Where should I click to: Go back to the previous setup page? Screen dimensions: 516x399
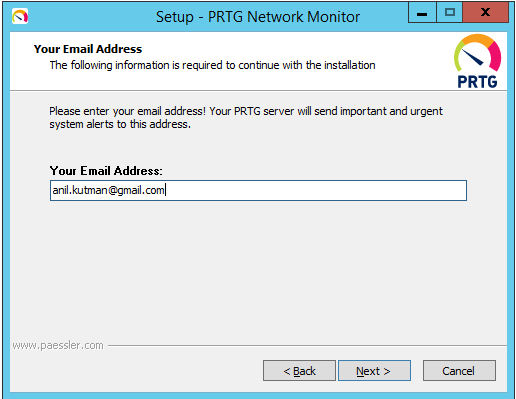point(299,371)
